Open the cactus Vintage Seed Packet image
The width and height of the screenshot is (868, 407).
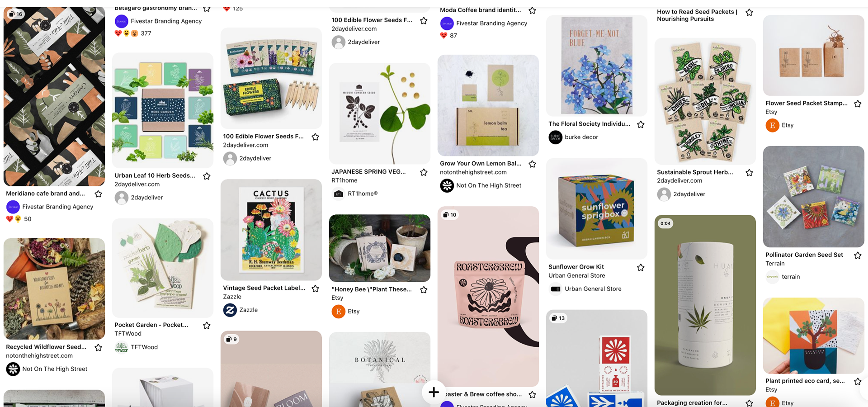click(271, 230)
